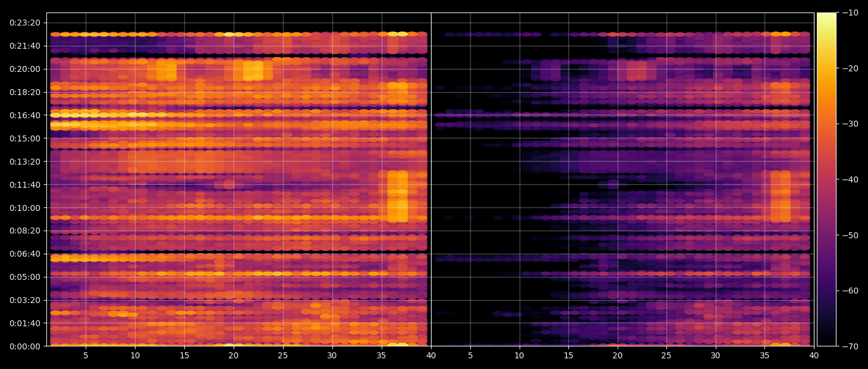Click x-axis label 5 under left heatmap
The width and height of the screenshot is (868, 369).
(86, 356)
